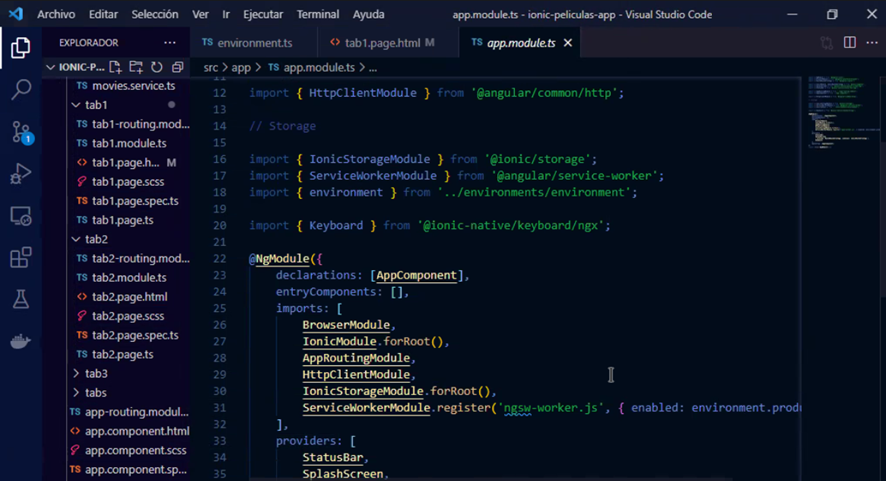
Task: Collapse the tab1 folder
Action: (x=76, y=105)
